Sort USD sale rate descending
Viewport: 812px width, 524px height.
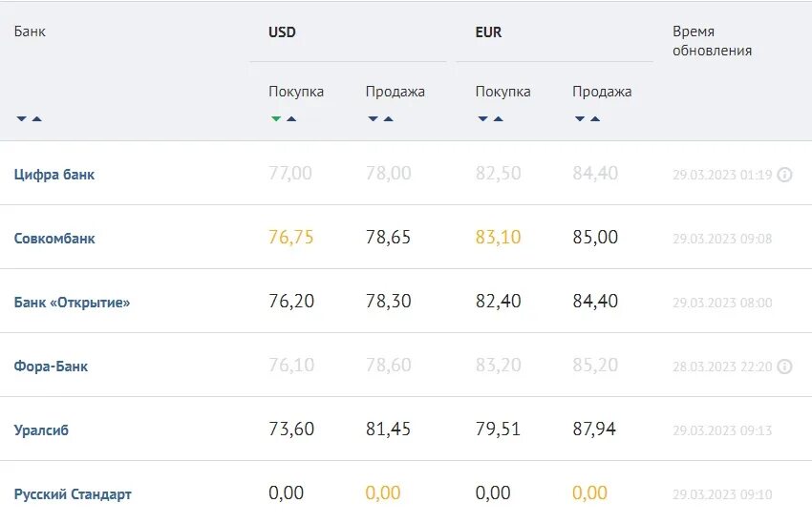pyautogui.click(x=373, y=119)
